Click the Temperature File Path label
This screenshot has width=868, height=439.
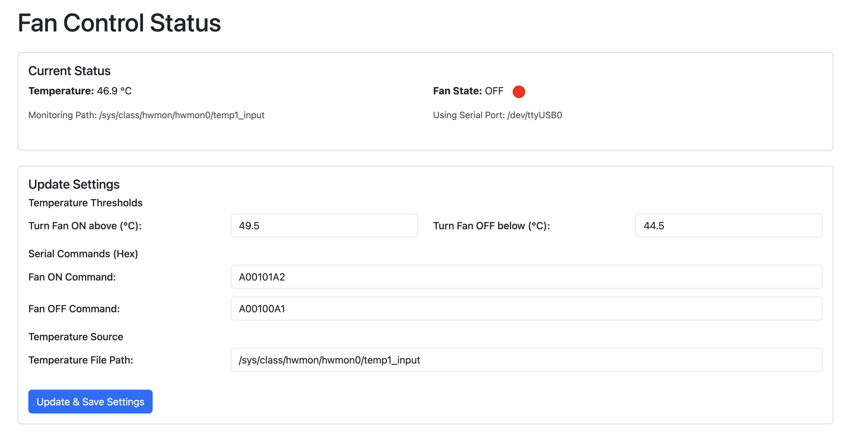click(x=81, y=360)
